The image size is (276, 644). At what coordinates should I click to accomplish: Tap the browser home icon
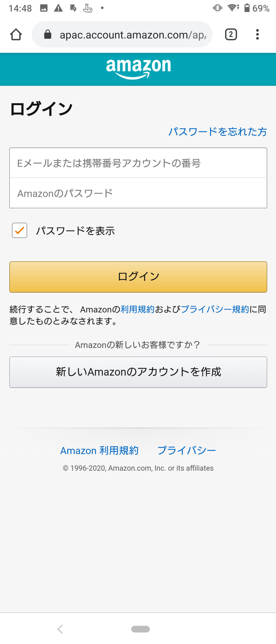[16, 35]
